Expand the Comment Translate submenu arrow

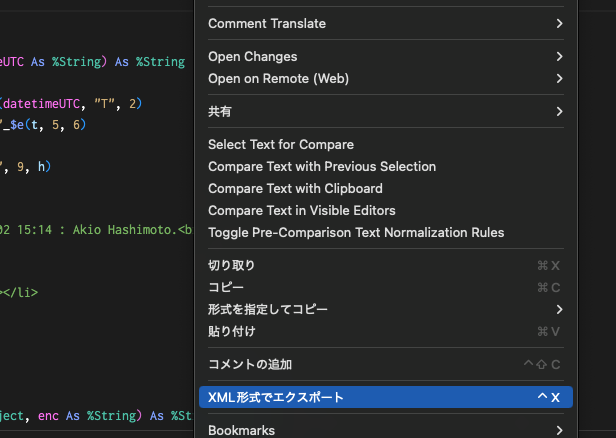pos(559,23)
